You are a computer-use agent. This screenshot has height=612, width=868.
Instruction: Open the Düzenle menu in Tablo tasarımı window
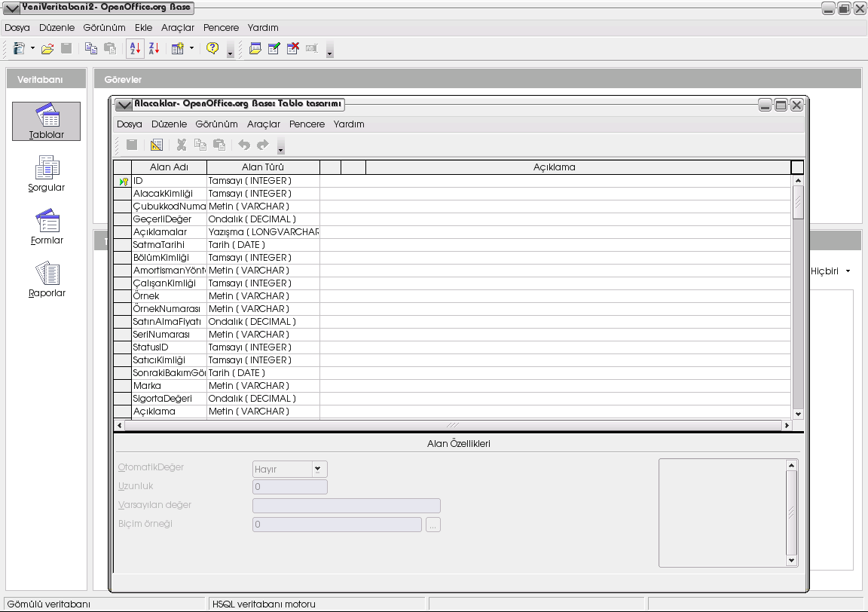point(169,124)
